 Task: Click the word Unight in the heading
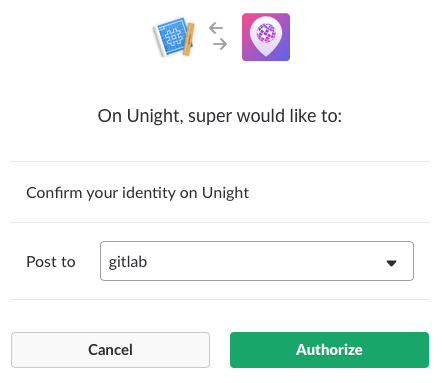(x=155, y=116)
